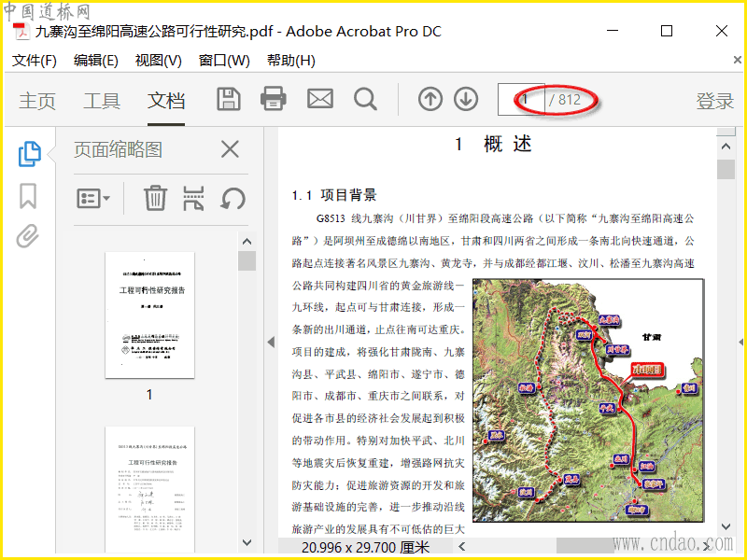Maximize the Acrobat window
This screenshot has height=560, width=747.
pyautogui.click(x=667, y=31)
